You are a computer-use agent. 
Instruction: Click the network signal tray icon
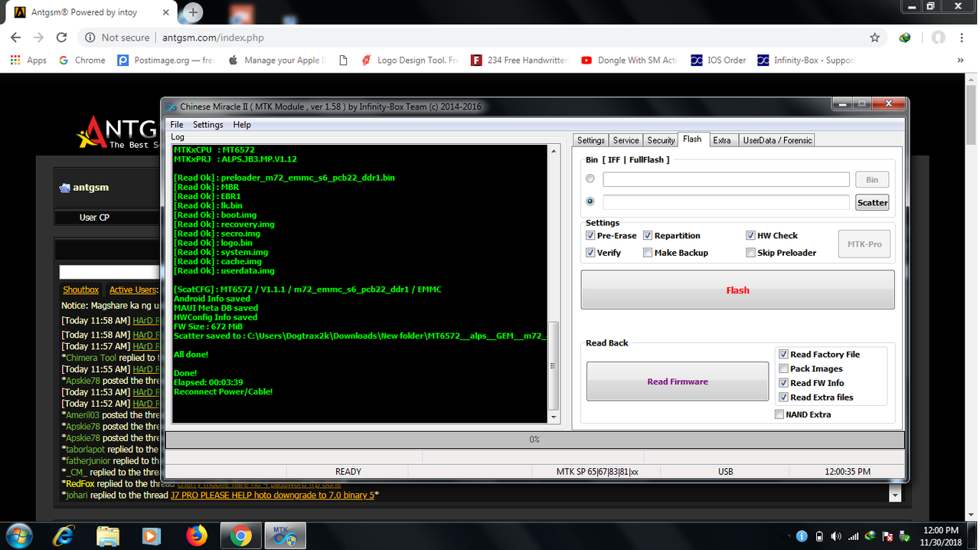(x=853, y=536)
